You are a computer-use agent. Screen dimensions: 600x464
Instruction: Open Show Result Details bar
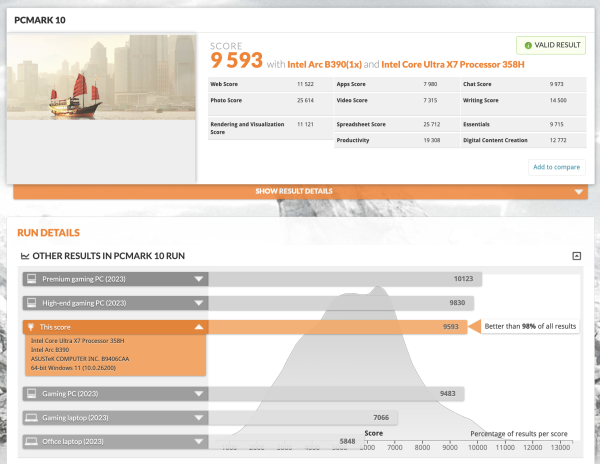point(300,192)
